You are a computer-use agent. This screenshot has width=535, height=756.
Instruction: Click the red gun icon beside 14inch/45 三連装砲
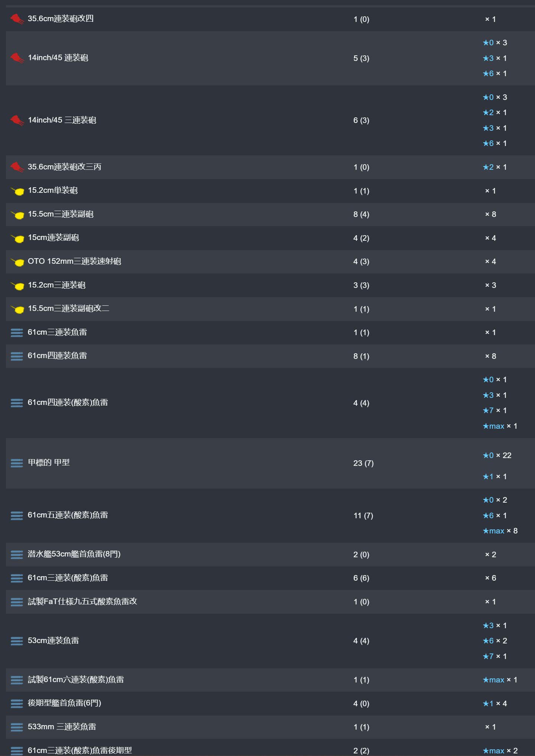[x=17, y=120]
